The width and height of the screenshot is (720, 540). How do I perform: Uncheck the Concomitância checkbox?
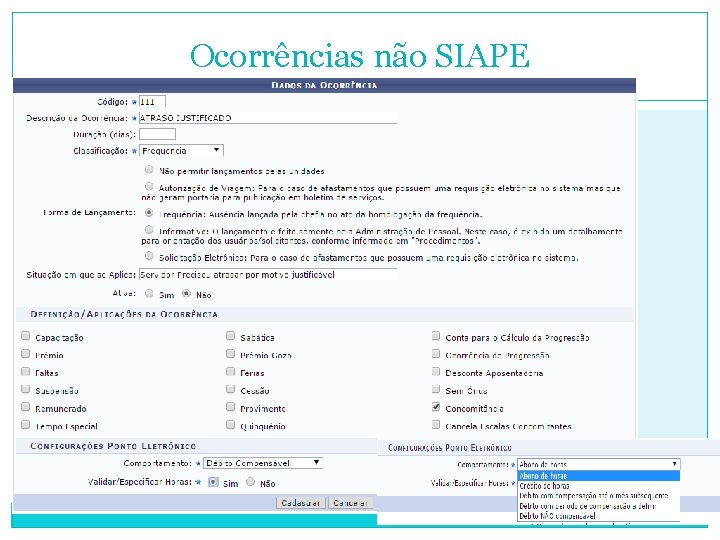pyautogui.click(x=436, y=407)
